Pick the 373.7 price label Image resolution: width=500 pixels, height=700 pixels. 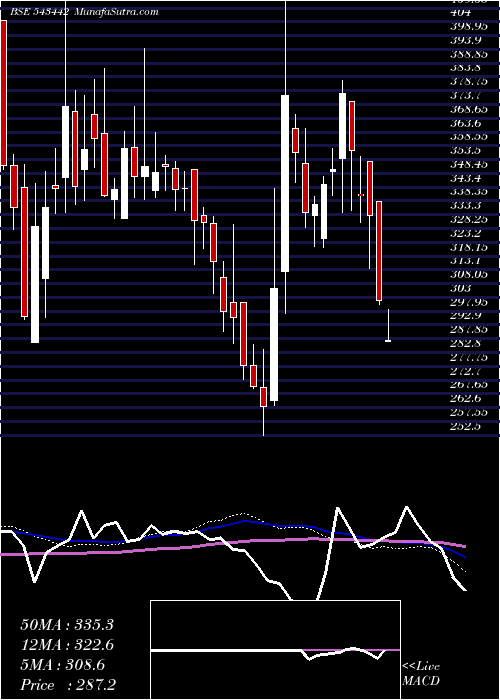pos(466,95)
